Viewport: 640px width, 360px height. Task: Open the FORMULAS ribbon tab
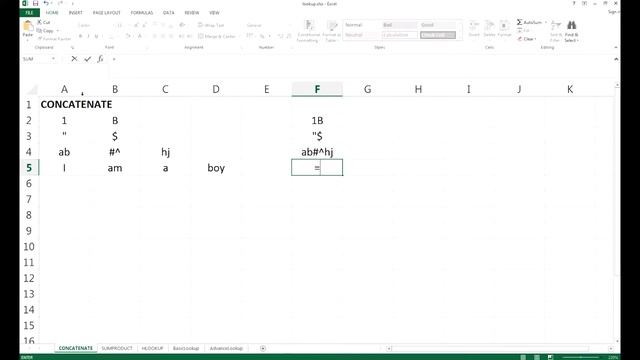142,13
